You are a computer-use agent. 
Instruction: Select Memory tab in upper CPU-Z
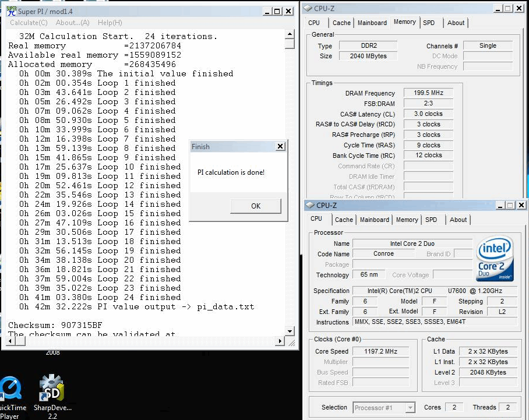point(405,22)
